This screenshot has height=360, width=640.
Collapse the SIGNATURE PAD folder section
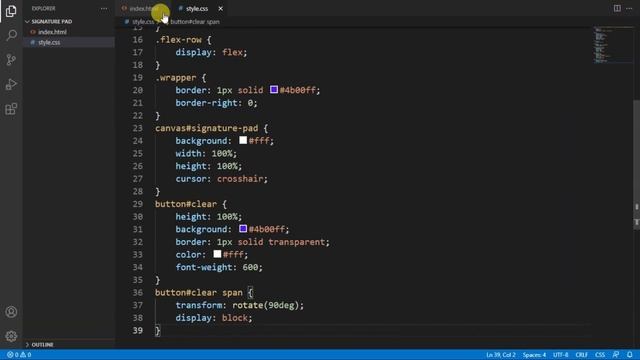51,21
